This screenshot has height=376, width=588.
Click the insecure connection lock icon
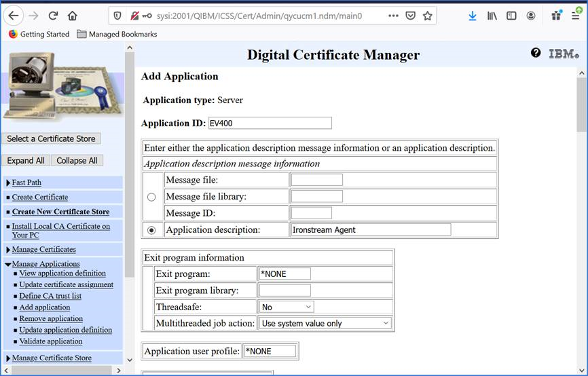(134, 16)
